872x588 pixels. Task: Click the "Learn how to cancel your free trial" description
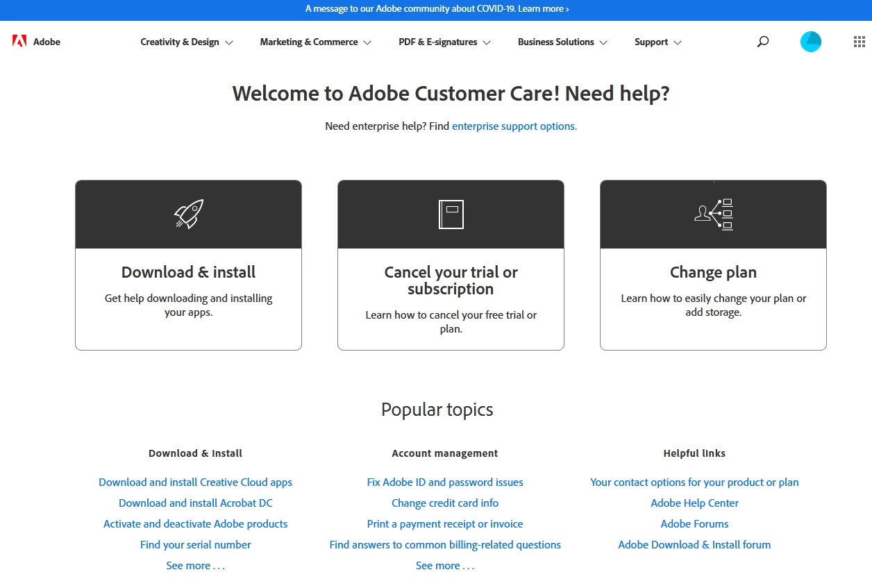pyautogui.click(x=451, y=321)
